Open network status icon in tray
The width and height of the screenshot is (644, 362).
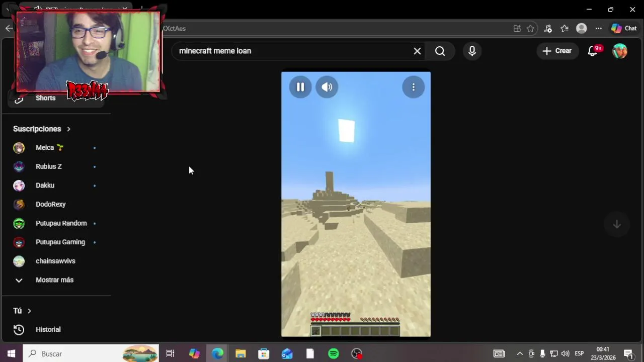[x=554, y=353]
